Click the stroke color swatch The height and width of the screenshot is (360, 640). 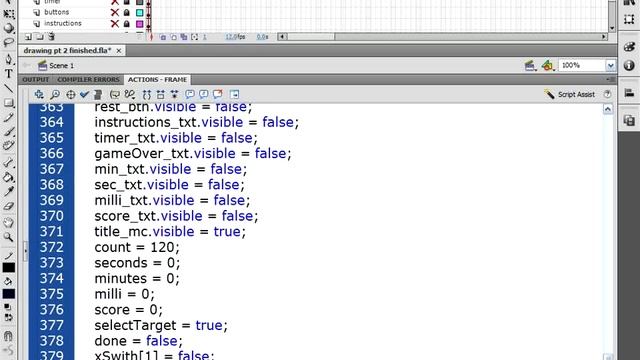pyautogui.click(x=9, y=267)
